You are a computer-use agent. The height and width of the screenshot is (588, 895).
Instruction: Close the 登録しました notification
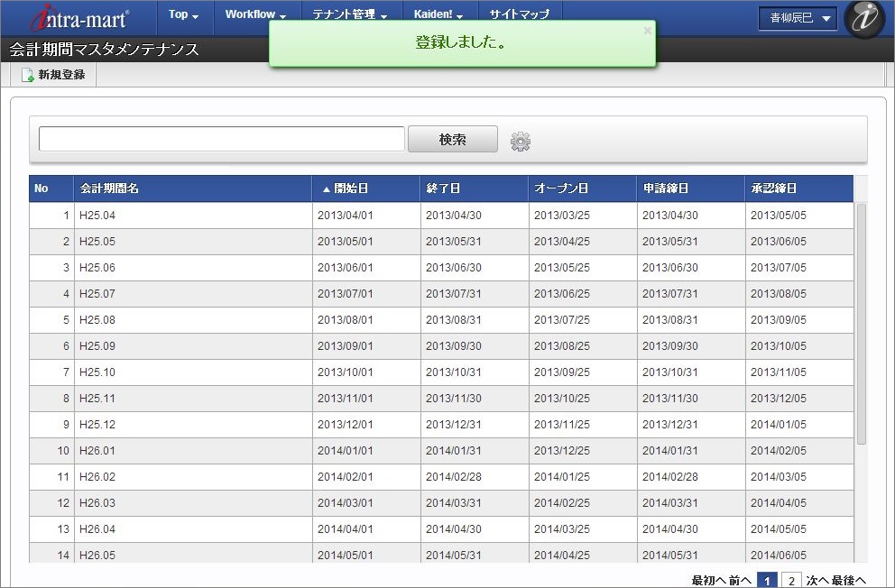647,31
